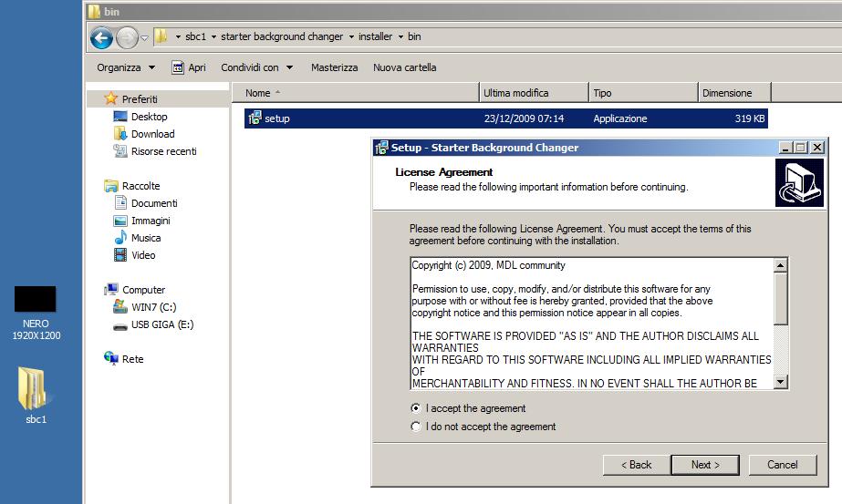Viewport: 842px width, 504px height.
Task: Click the Setup window title bar icon
Action: point(381,148)
